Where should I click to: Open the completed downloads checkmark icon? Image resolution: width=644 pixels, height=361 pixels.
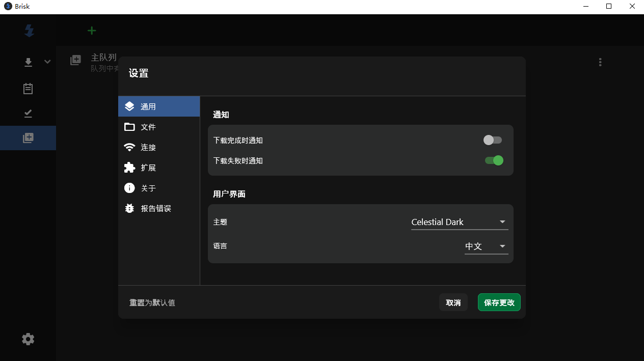click(28, 113)
